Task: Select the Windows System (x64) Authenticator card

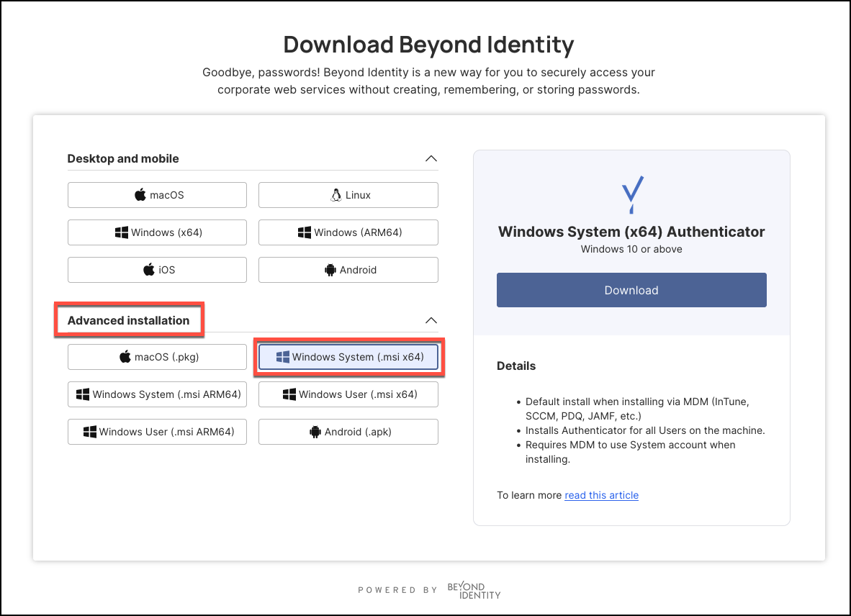Action: click(x=631, y=231)
